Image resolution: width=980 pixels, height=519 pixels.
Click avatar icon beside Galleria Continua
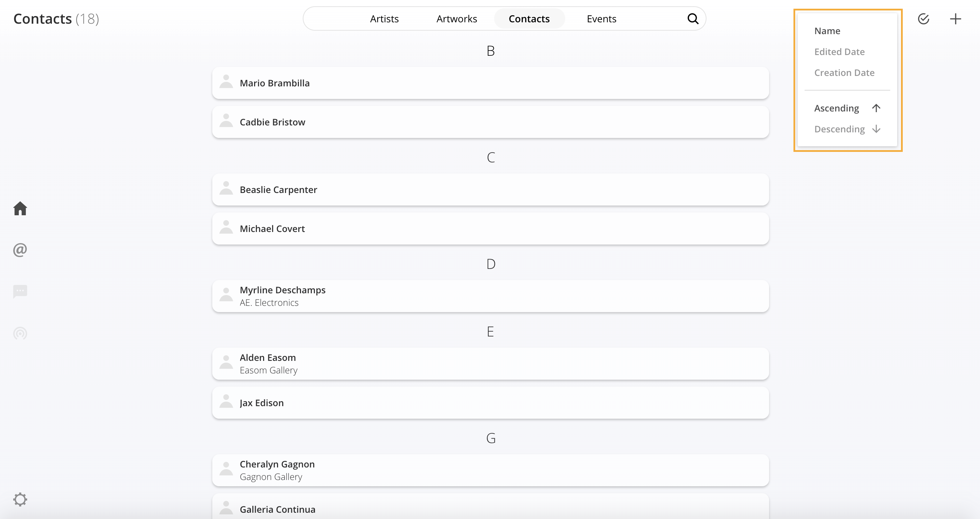click(226, 508)
